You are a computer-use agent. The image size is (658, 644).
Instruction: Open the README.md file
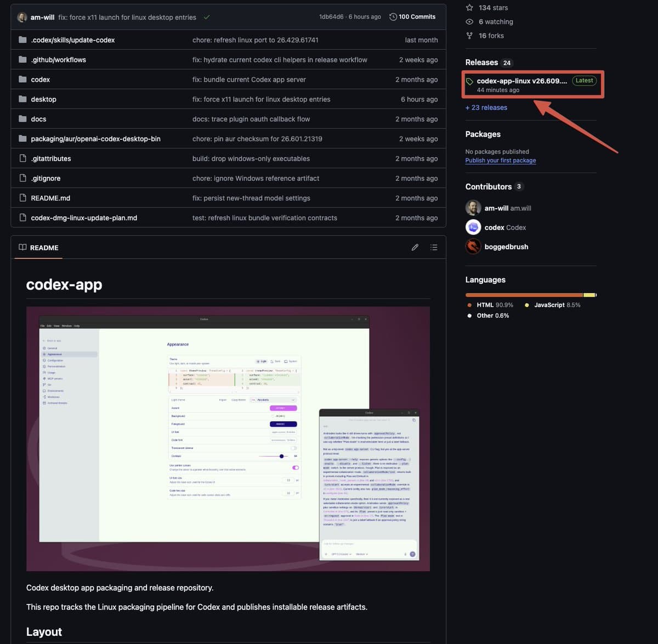50,198
